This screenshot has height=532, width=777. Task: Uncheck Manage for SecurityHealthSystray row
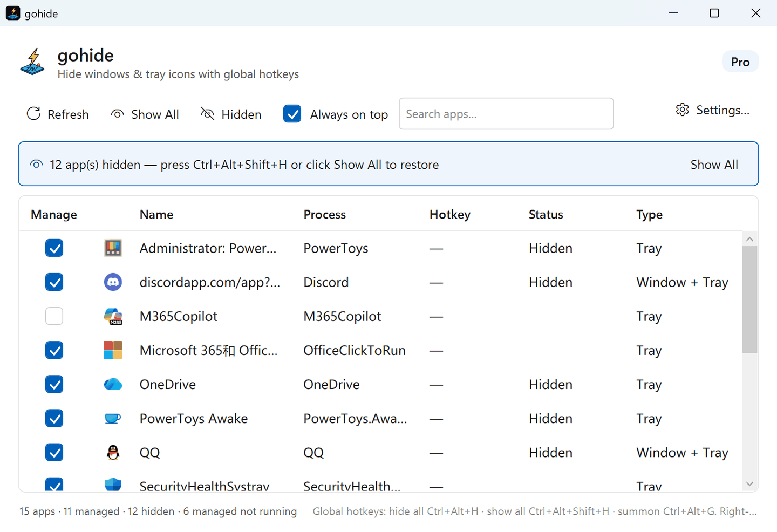coord(54,484)
